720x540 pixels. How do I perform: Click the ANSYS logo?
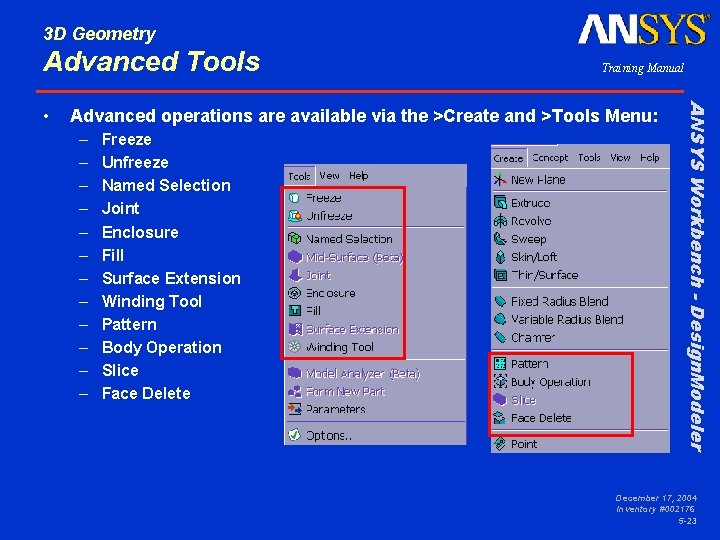[644, 29]
